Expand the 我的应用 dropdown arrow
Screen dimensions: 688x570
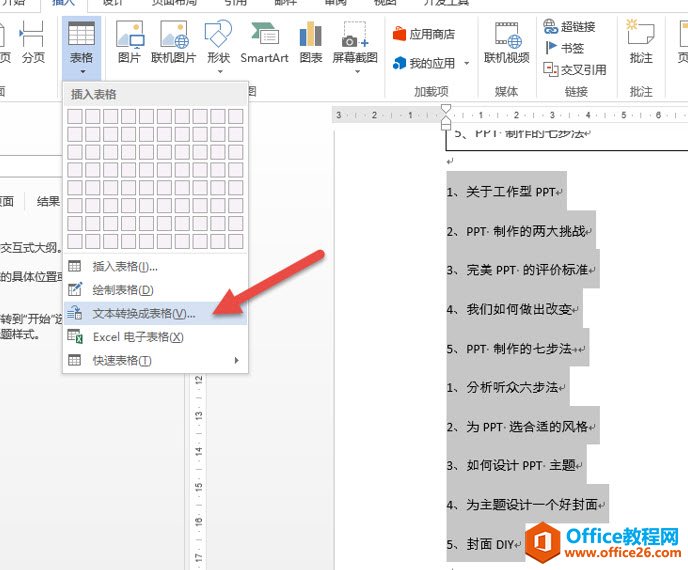466,64
